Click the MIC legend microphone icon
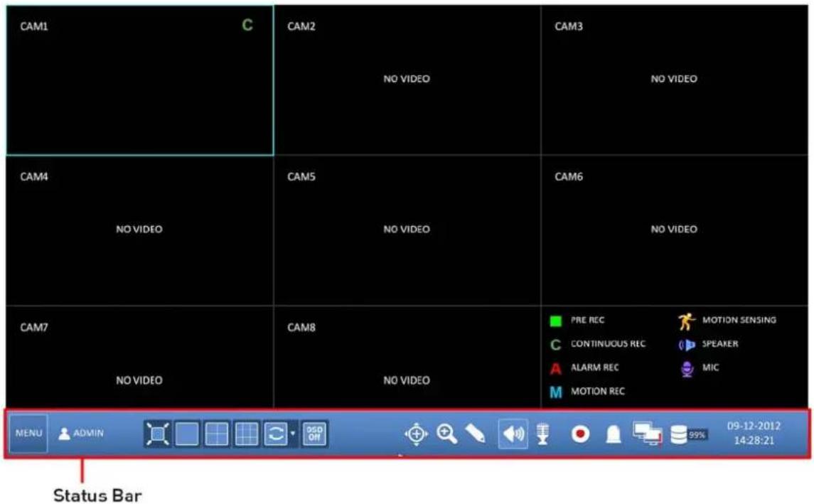The height and width of the screenshot is (504, 814). tap(687, 368)
